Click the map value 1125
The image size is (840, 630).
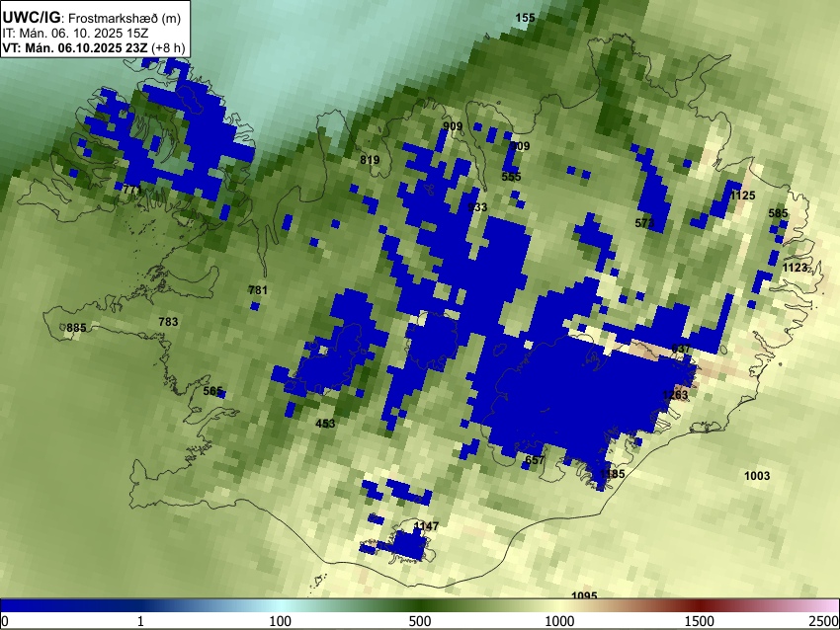[742, 196]
